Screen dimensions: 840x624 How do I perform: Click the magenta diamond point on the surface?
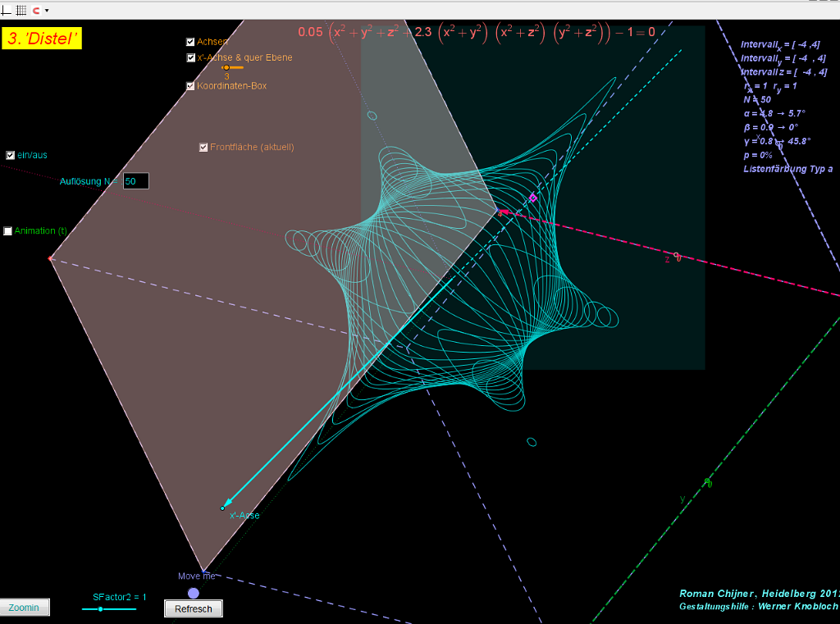533,198
